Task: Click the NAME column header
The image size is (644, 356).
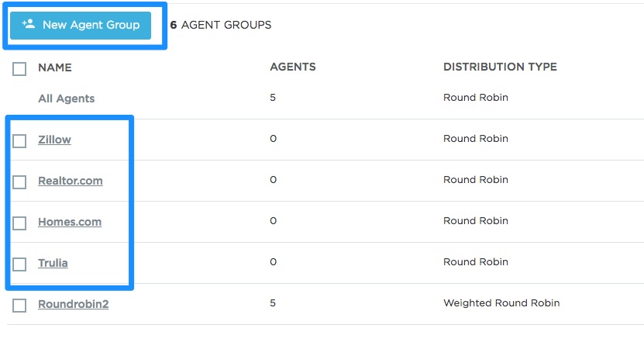Action: (x=54, y=67)
